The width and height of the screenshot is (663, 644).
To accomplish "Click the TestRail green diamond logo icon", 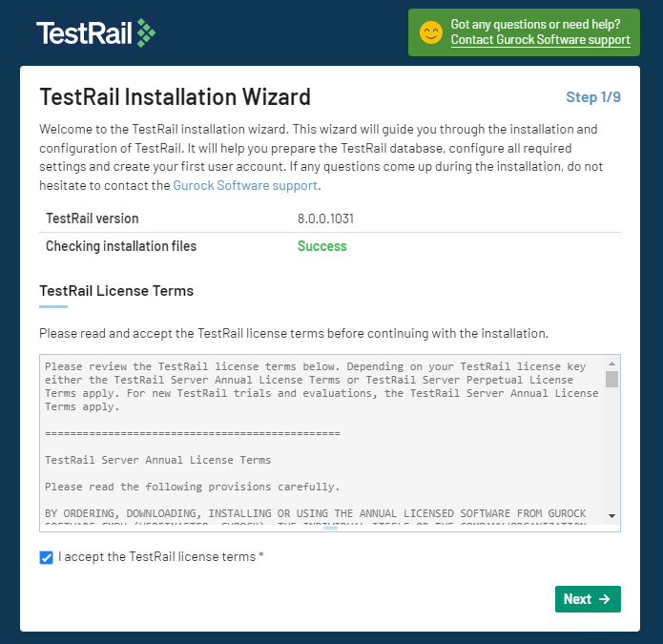I will click(146, 33).
